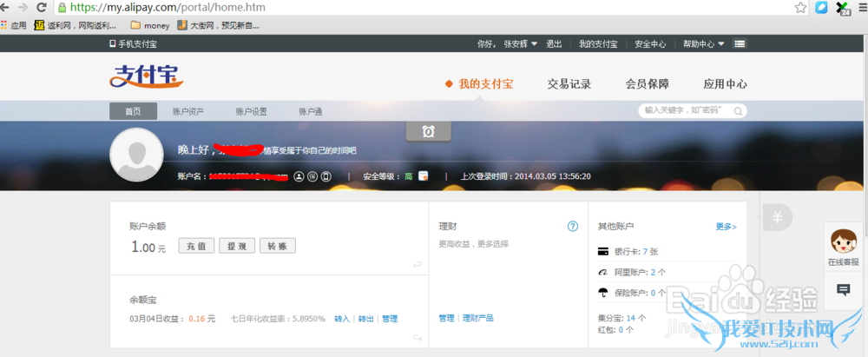This screenshot has height=357, width=868.
Task: Click the arrow icon in 账户余额 panel
Action: pyautogui.click(x=418, y=265)
